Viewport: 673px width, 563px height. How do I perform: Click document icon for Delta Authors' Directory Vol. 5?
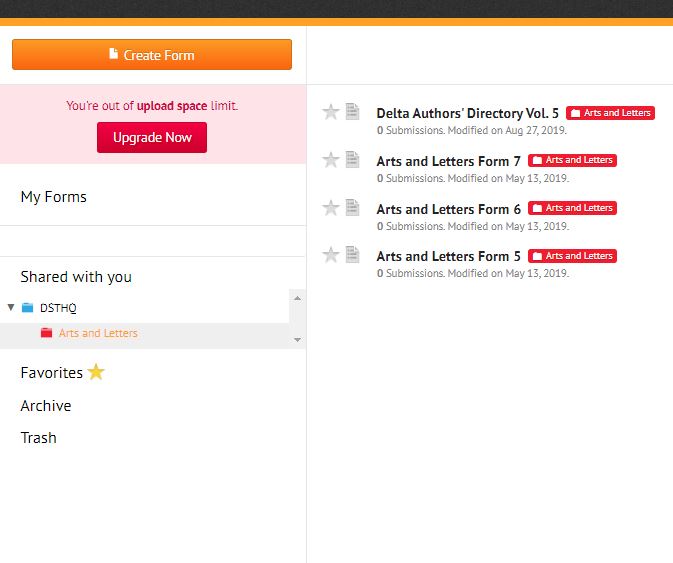point(352,112)
